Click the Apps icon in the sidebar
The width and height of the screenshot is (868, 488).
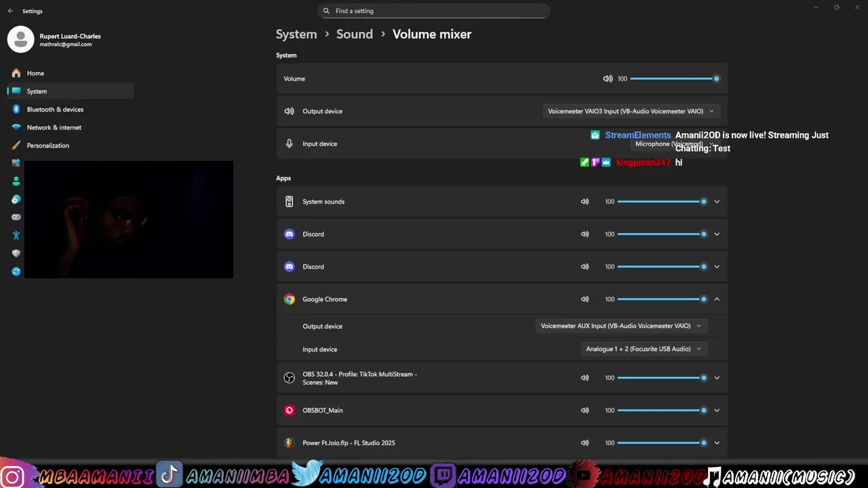coord(16,163)
